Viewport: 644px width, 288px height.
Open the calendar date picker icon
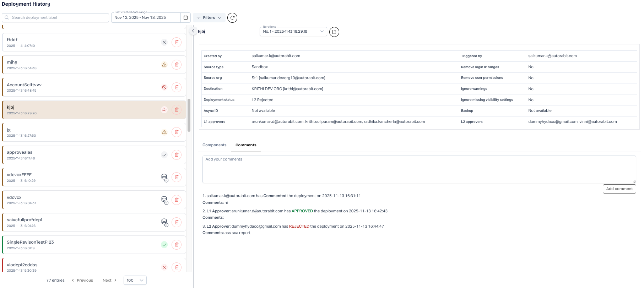(x=185, y=18)
